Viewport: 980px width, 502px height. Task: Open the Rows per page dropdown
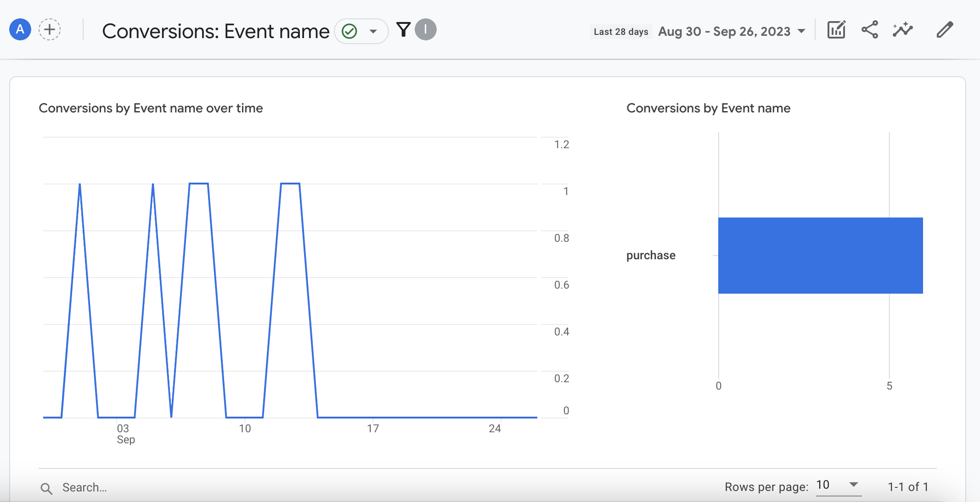pos(838,485)
